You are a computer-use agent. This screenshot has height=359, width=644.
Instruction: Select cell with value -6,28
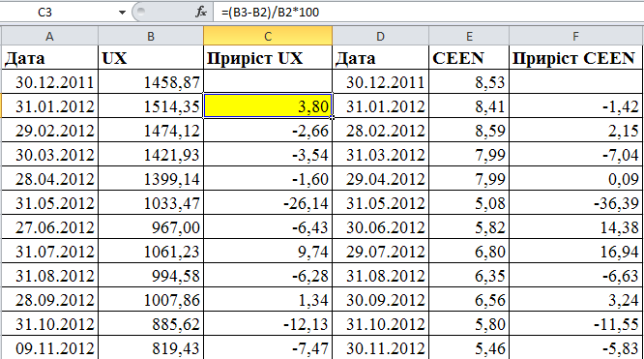pos(268,276)
